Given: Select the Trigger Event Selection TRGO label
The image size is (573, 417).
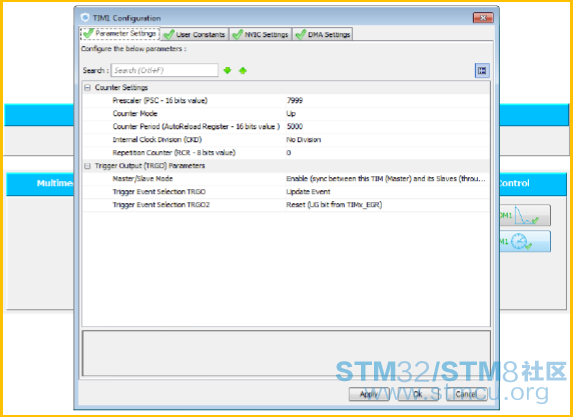Looking at the screenshot, I should point(159,192).
